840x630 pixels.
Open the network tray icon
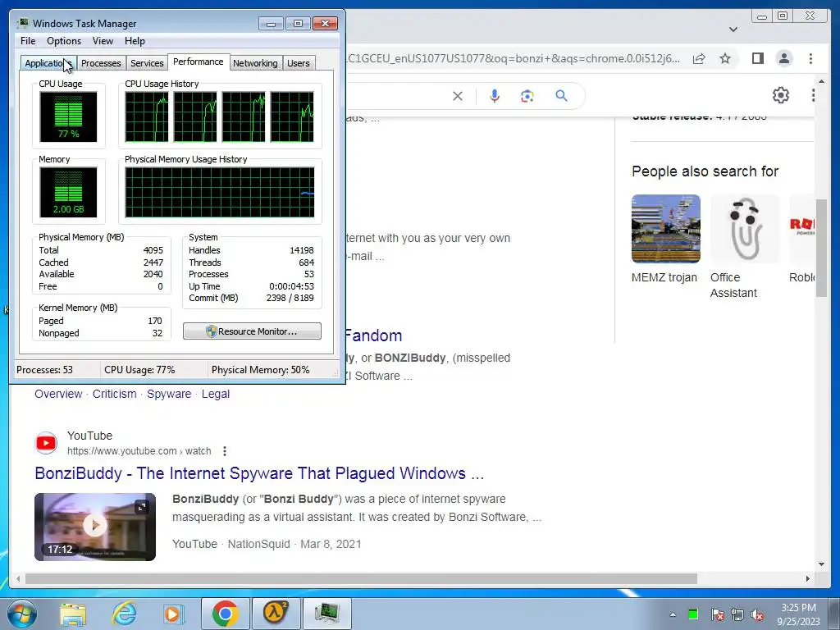(737, 614)
